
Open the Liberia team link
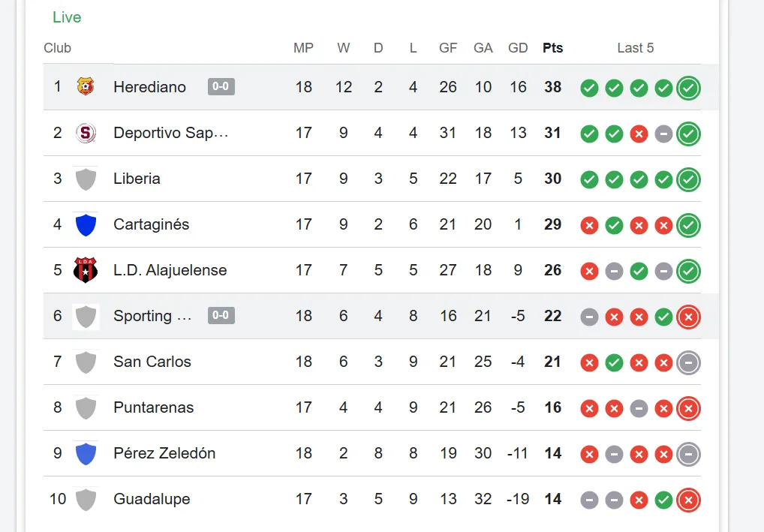click(137, 179)
